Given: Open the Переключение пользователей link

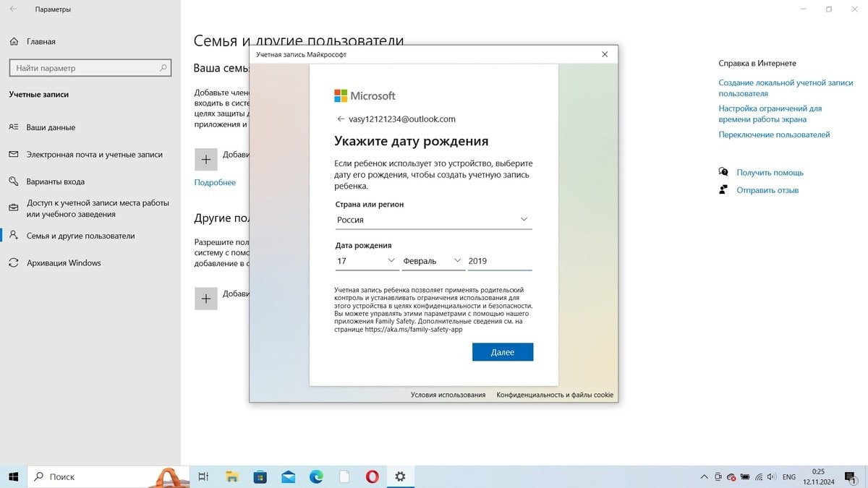Looking at the screenshot, I should tap(774, 134).
